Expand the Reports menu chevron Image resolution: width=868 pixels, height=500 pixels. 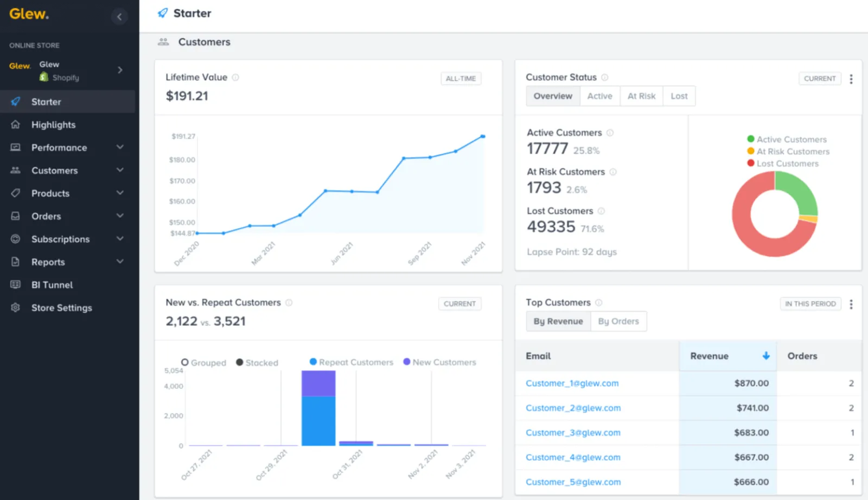(x=120, y=262)
